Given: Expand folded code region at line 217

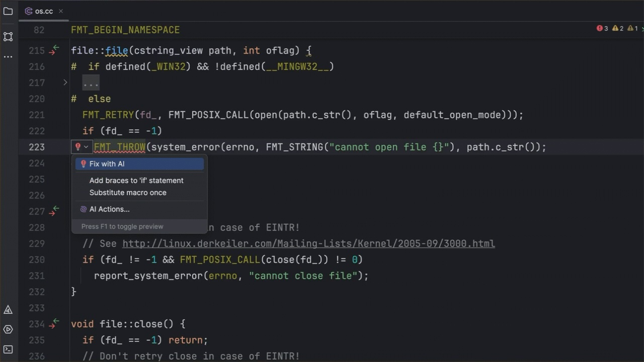Looking at the screenshot, I should tap(65, 82).
